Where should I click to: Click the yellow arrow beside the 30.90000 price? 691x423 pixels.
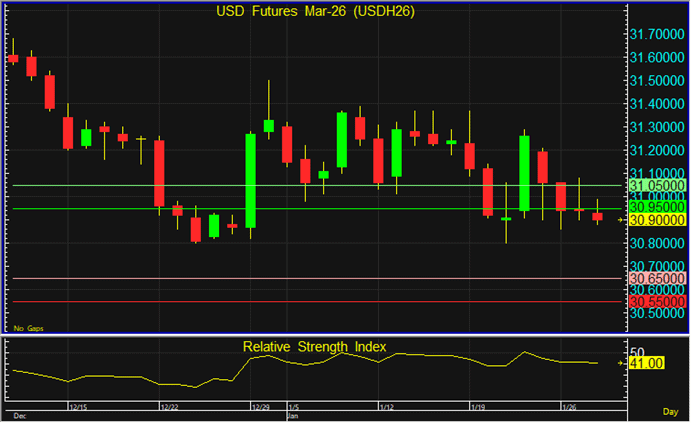(621, 219)
